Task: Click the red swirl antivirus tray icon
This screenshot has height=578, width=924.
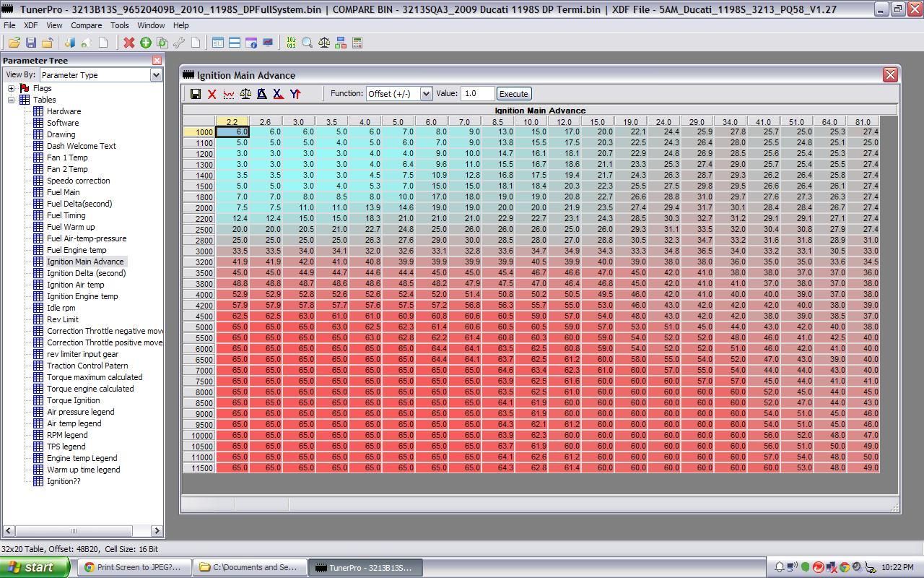Action: pos(819,567)
